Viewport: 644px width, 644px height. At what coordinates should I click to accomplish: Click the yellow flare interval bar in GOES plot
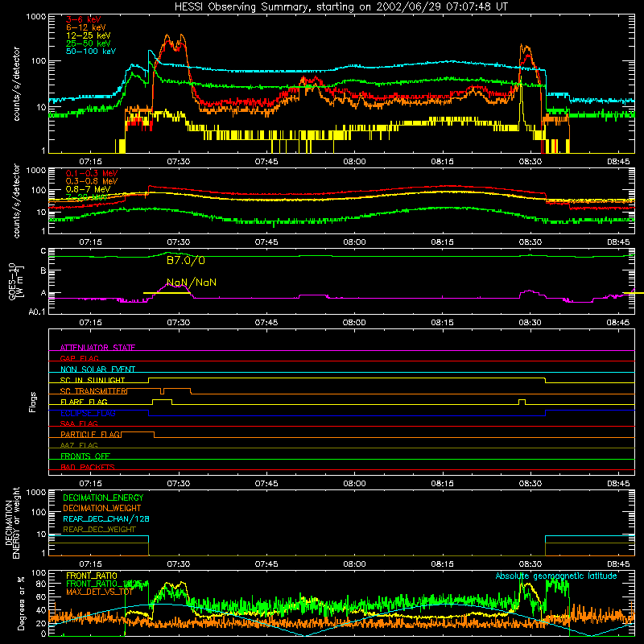pyautogui.click(x=167, y=293)
